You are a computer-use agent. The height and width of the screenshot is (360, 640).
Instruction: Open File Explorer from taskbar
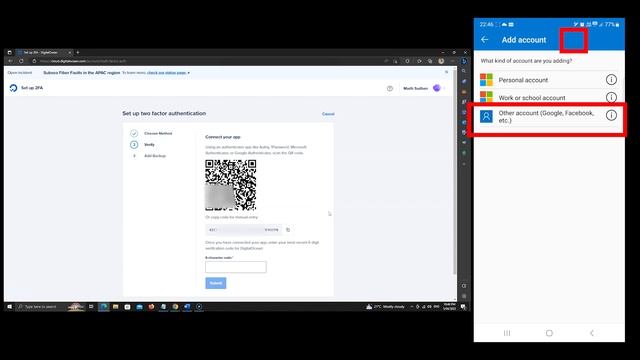pos(116,307)
